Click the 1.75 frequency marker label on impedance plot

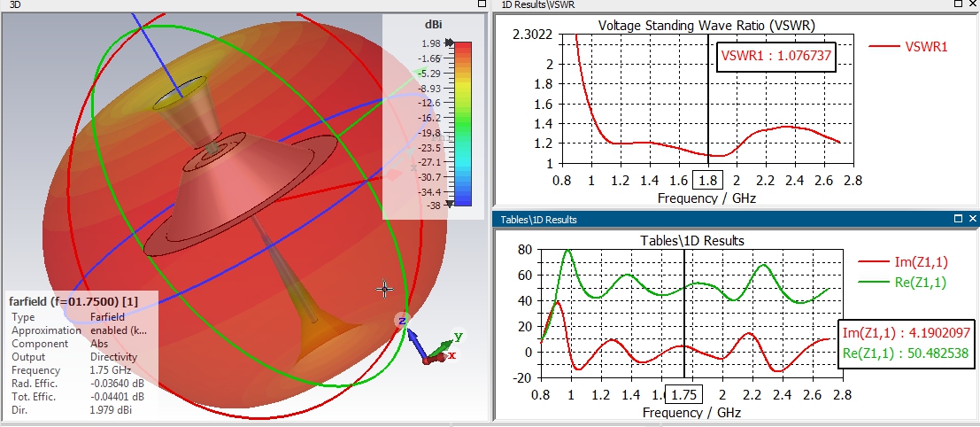[683, 395]
